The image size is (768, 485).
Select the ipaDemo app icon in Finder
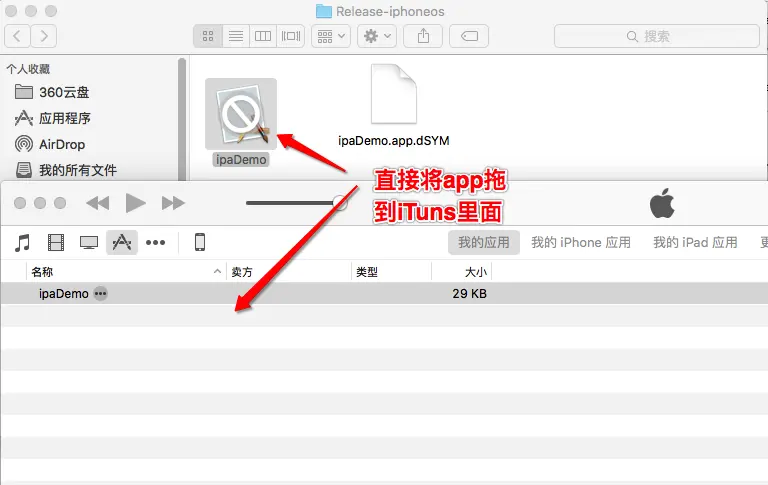(x=241, y=114)
